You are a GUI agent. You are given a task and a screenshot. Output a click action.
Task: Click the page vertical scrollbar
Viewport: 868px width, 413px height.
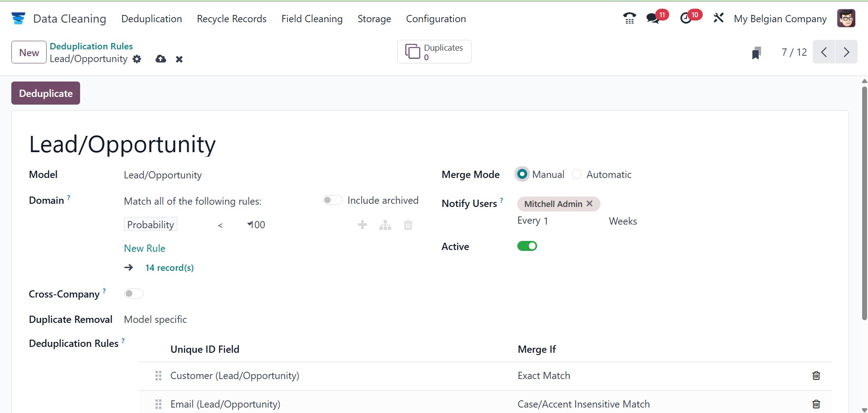click(x=864, y=204)
